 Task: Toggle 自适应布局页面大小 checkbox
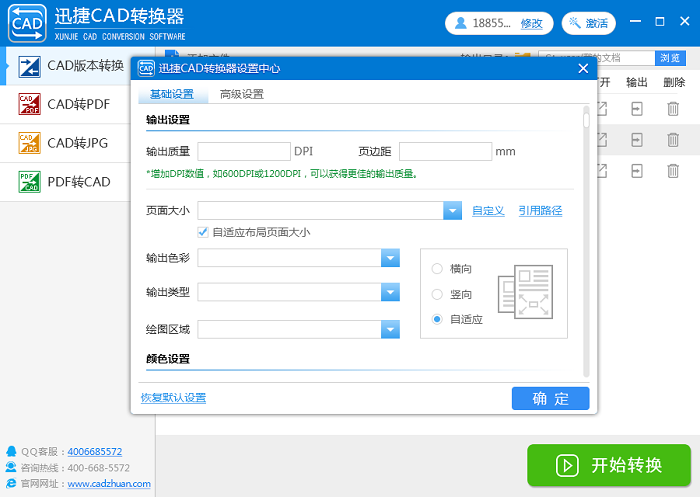click(203, 232)
